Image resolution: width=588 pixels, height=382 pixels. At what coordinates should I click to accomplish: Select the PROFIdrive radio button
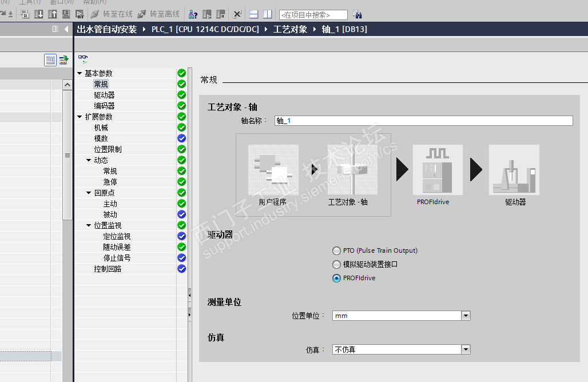pyautogui.click(x=336, y=278)
